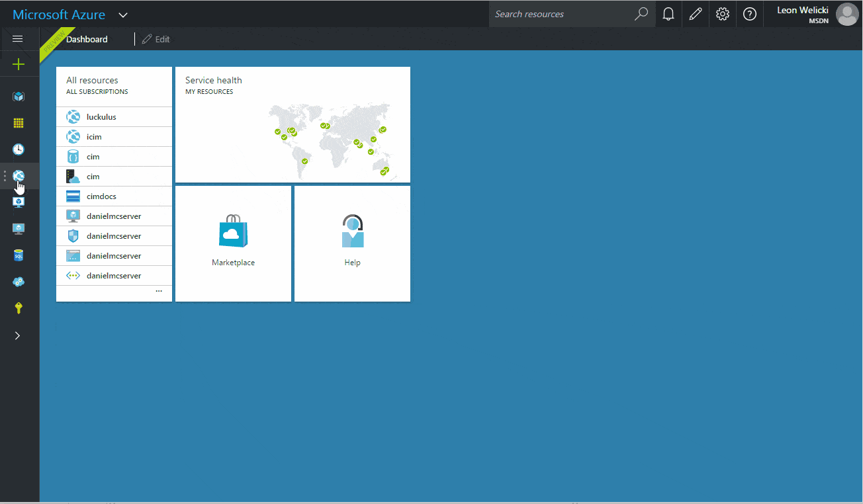Click the pencil edit icon in top bar
Image resolution: width=863 pixels, height=504 pixels.
tap(696, 14)
